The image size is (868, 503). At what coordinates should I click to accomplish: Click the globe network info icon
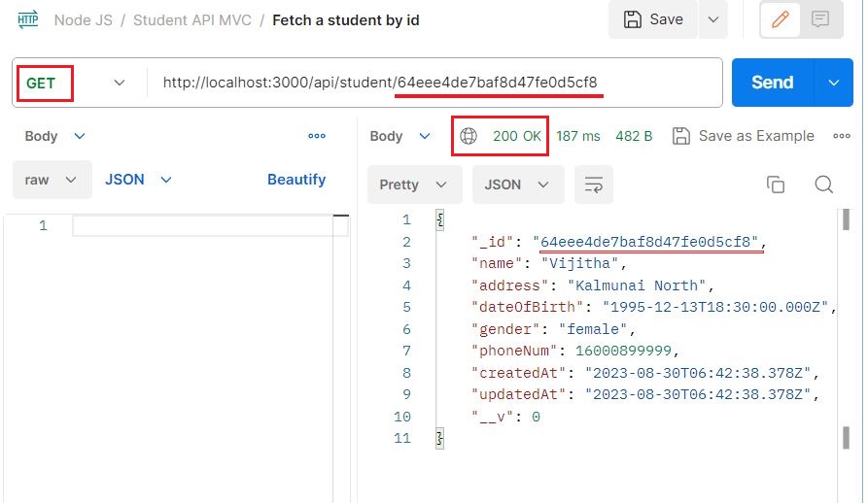point(469,135)
